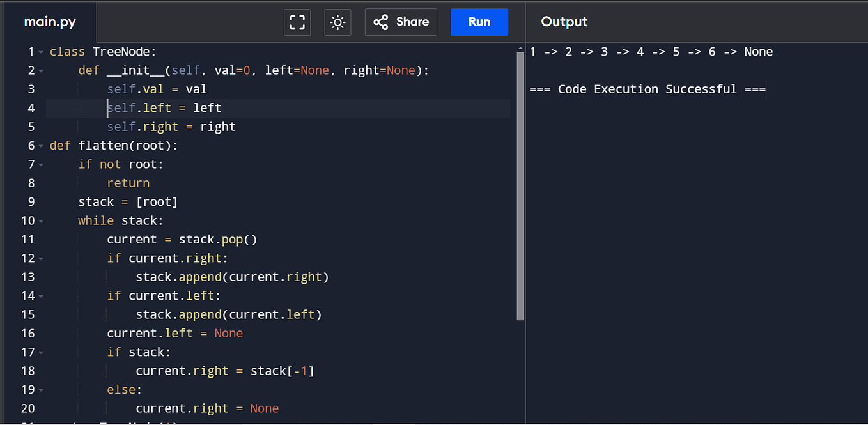This screenshot has height=425, width=868.
Task: Enter fullscreen editor mode
Action: [x=297, y=22]
